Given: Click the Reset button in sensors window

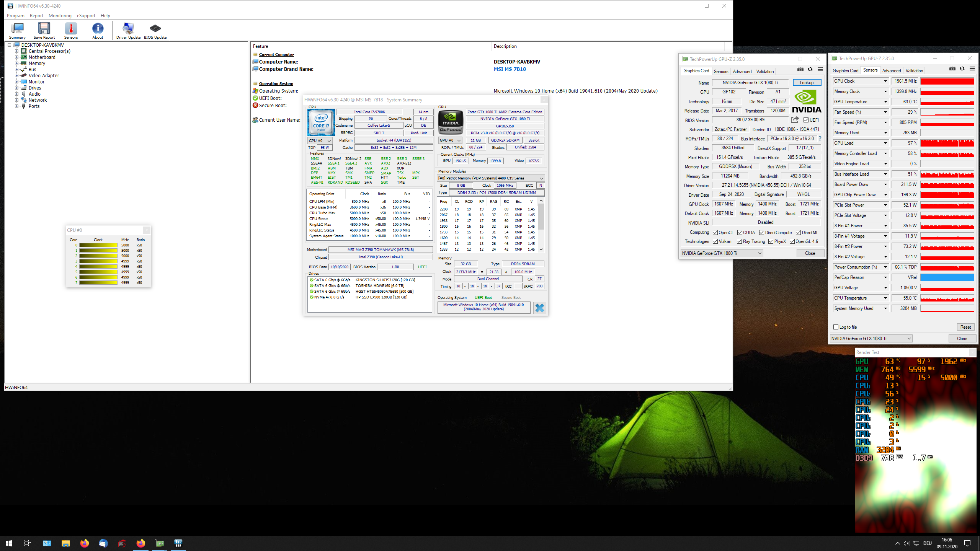Looking at the screenshot, I should coord(965,327).
